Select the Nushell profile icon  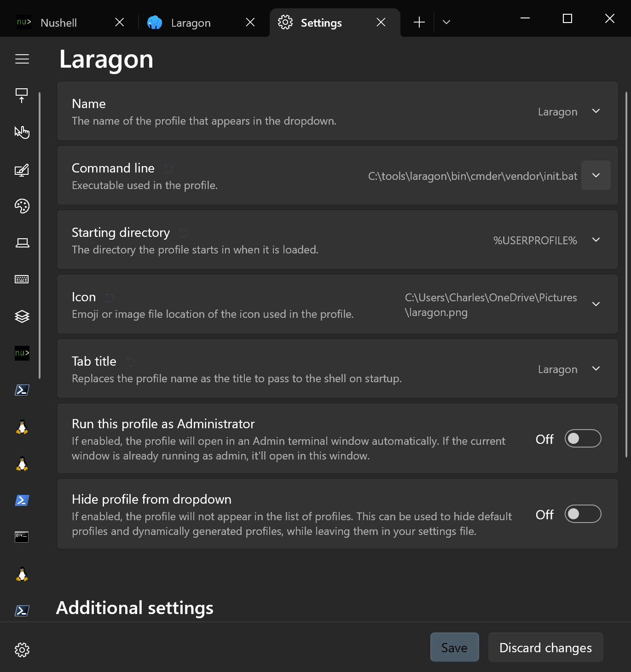[x=22, y=353]
